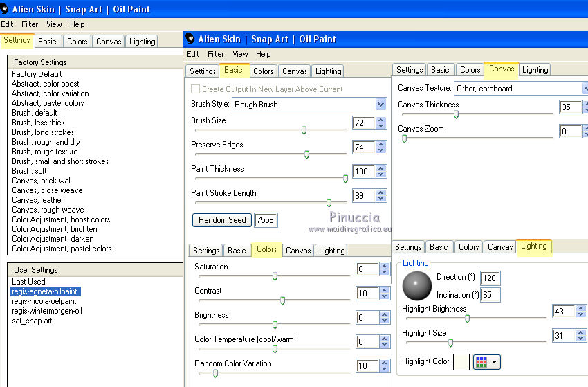Click the Brightness up arrow
This screenshot has width=588, height=387.
click(385, 314)
